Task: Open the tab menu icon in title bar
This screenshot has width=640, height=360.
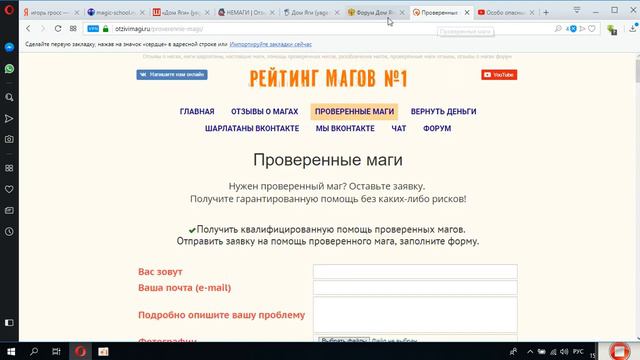Action: point(577,10)
